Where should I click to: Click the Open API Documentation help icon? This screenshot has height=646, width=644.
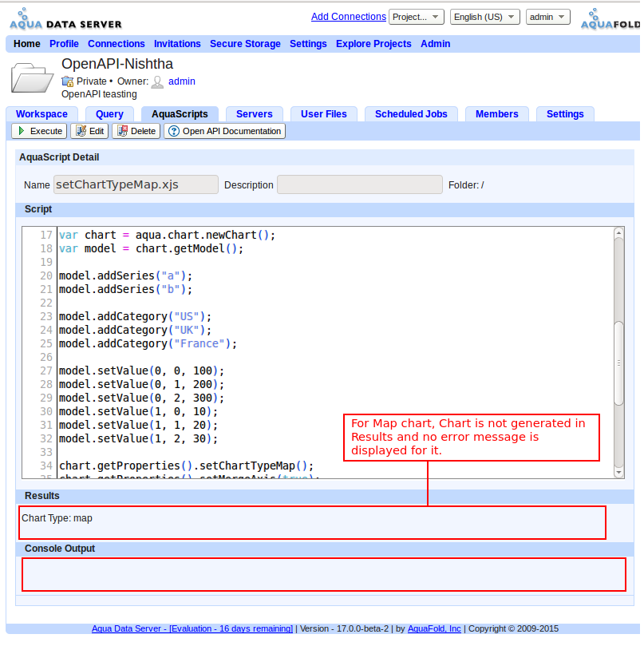pos(174,131)
